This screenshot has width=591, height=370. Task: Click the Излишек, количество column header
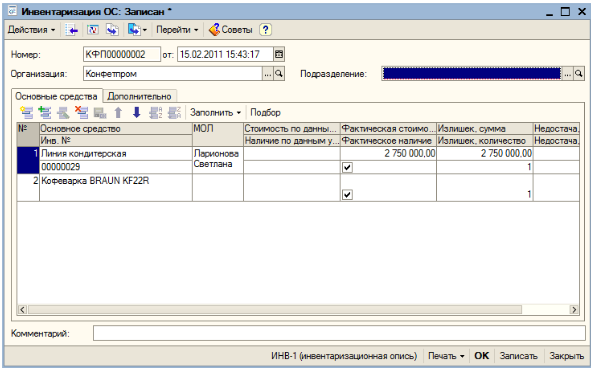[x=484, y=141]
